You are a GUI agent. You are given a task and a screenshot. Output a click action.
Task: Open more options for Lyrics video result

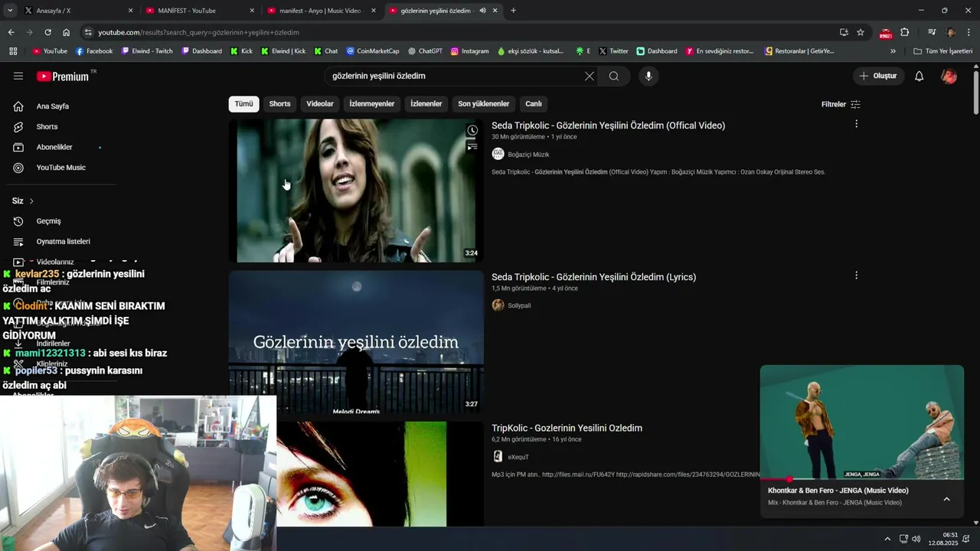[856, 275]
